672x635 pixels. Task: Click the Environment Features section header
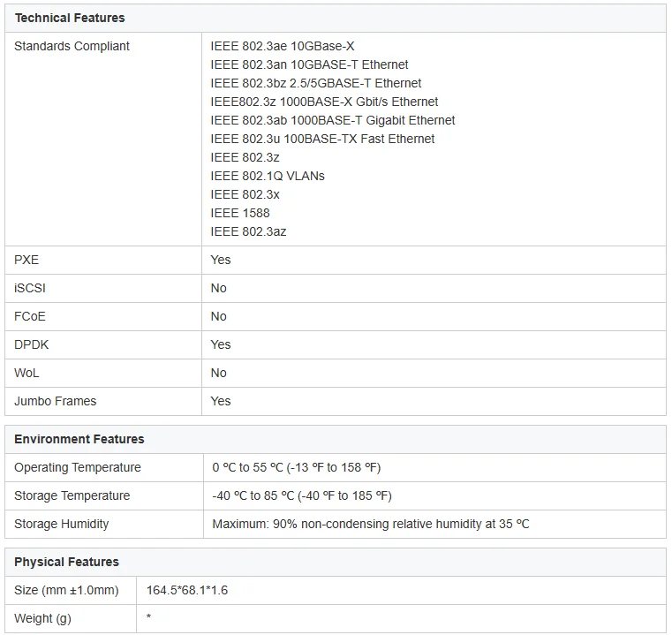(79, 439)
